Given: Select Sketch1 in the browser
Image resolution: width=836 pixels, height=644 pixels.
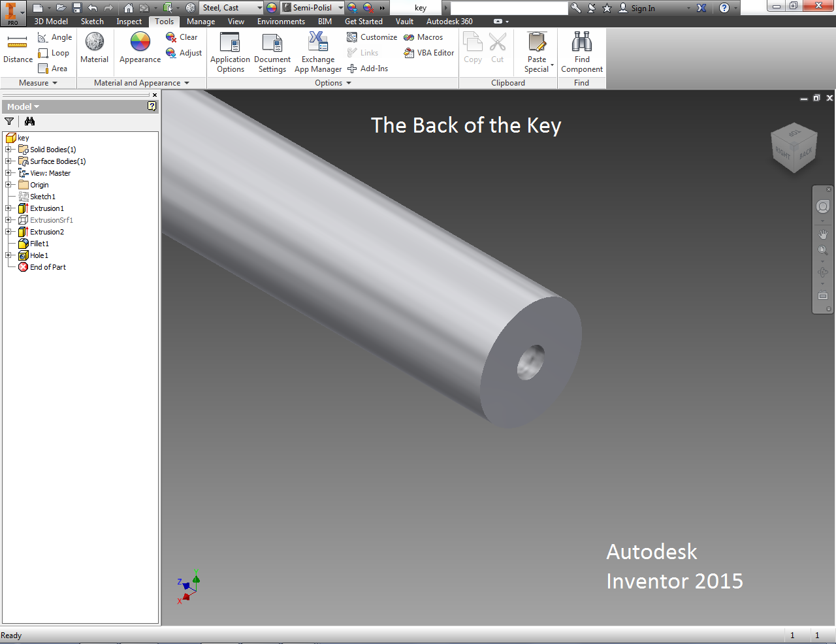Looking at the screenshot, I should [x=42, y=197].
